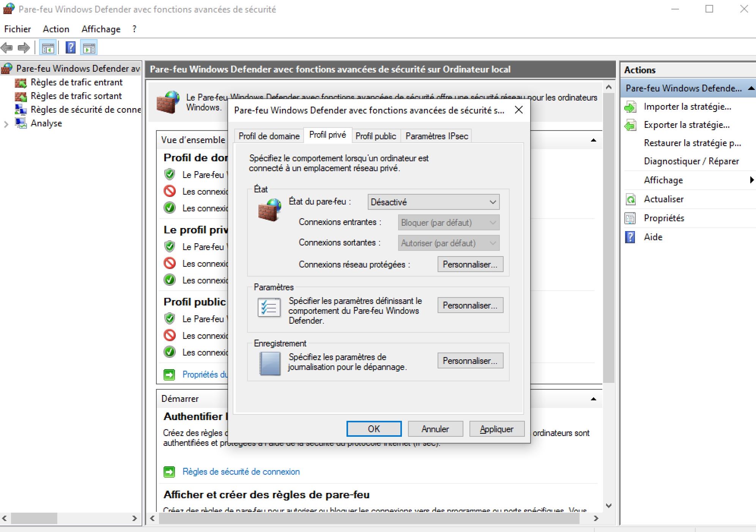The width and height of the screenshot is (756, 532).
Task: Select the outbound rules icon (Règles de trafic sortant)
Action: point(20,96)
